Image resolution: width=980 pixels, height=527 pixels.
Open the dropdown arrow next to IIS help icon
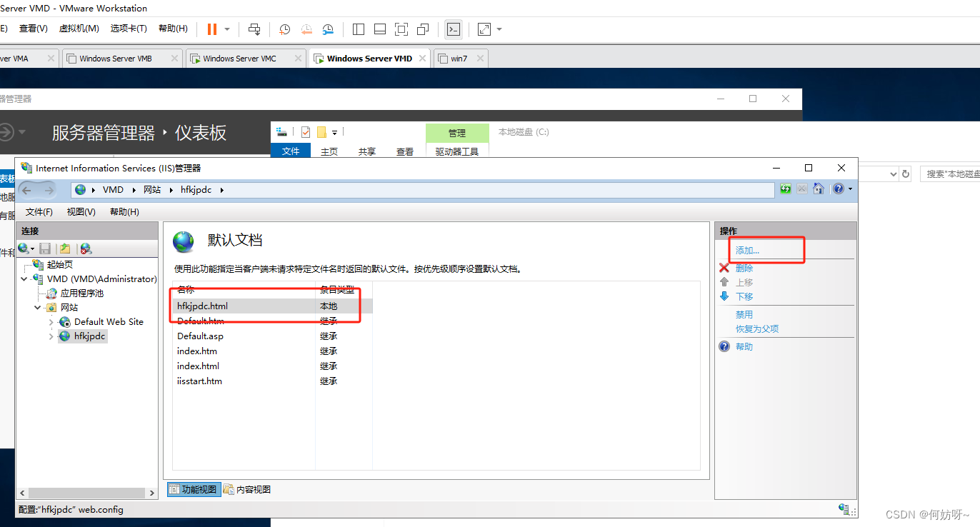(x=850, y=189)
